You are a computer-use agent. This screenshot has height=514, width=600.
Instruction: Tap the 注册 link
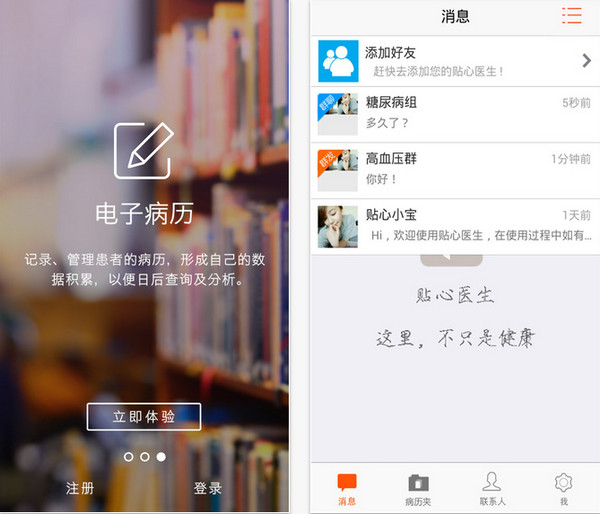(x=80, y=488)
